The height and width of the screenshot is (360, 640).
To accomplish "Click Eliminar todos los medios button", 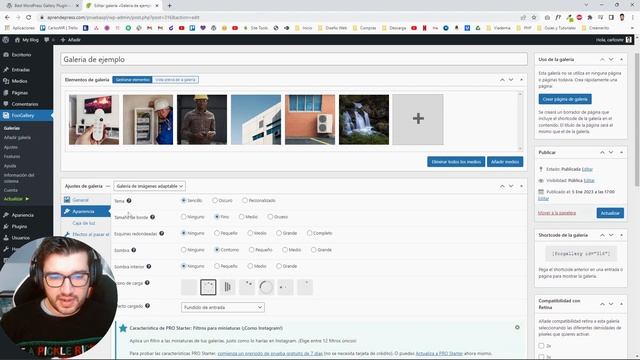I will coord(456,162).
